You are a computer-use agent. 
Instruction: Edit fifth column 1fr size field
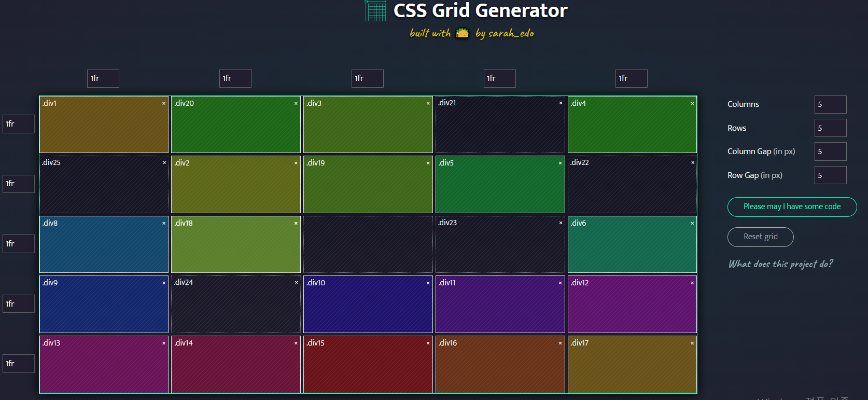pos(632,78)
